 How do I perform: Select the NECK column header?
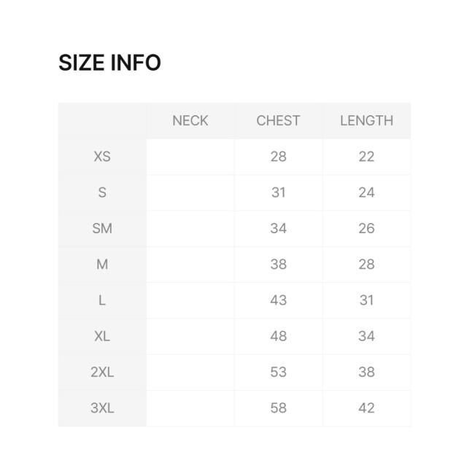click(190, 121)
